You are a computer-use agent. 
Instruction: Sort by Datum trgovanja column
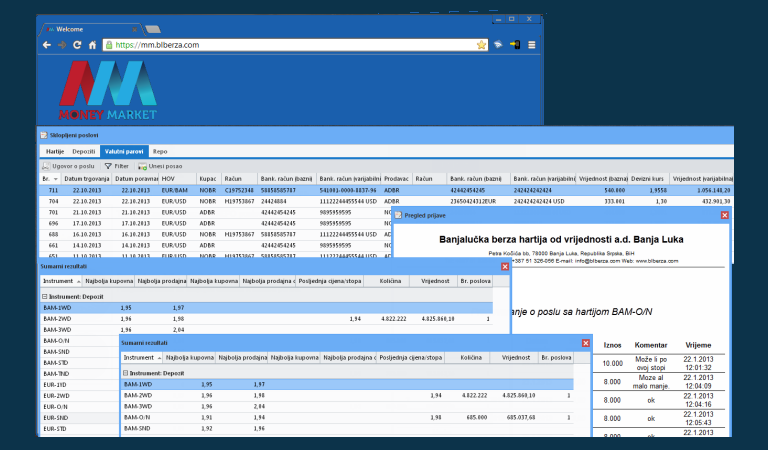click(87, 179)
